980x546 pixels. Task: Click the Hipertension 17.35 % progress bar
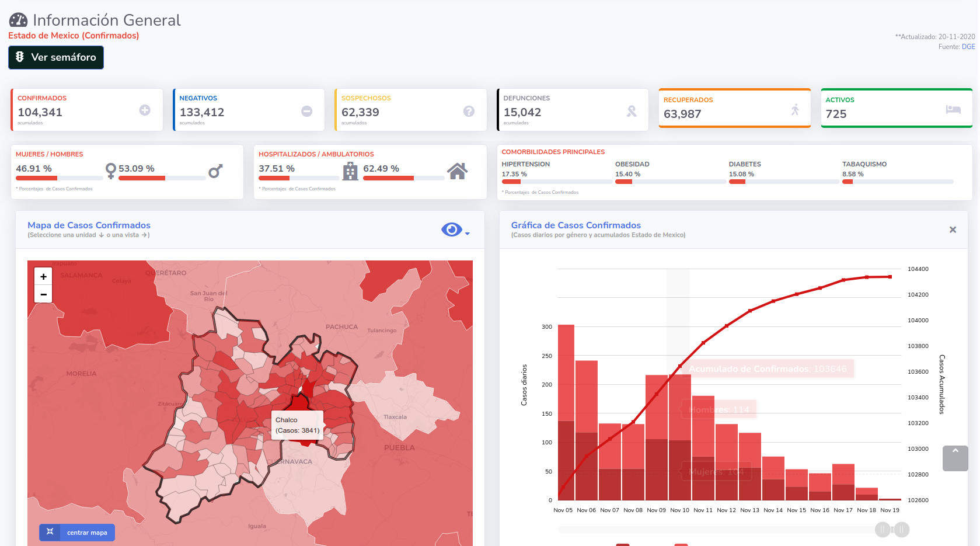pos(556,182)
